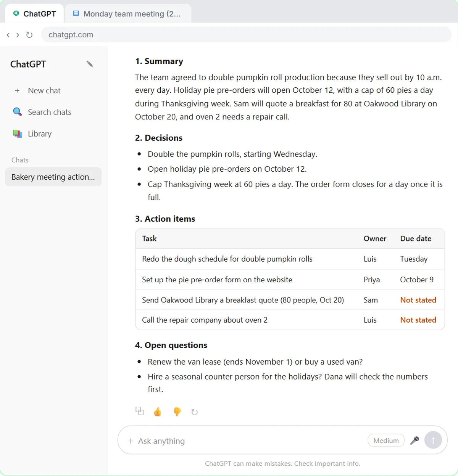
Task: Click 'Redo the dough schedule' task text
Action: (227, 259)
